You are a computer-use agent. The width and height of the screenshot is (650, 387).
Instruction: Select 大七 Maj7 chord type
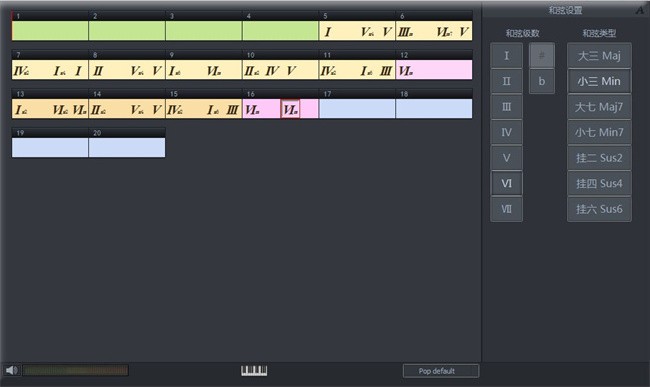click(x=599, y=107)
